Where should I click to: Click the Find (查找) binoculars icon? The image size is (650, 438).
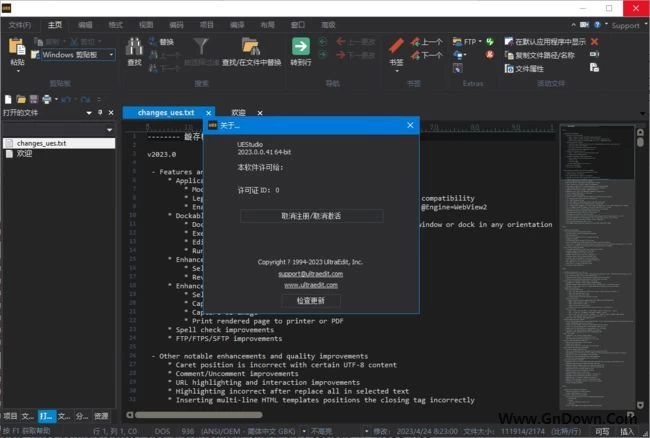coord(135,47)
